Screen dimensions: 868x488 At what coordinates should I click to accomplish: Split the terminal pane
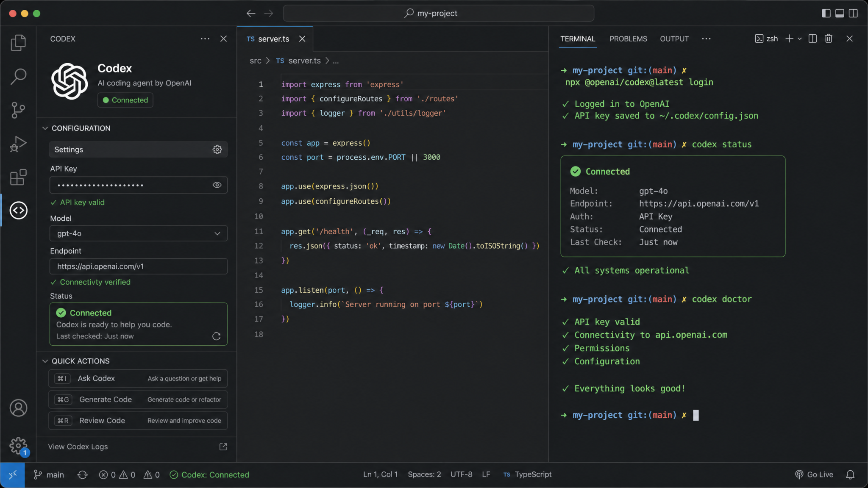coord(812,39)
